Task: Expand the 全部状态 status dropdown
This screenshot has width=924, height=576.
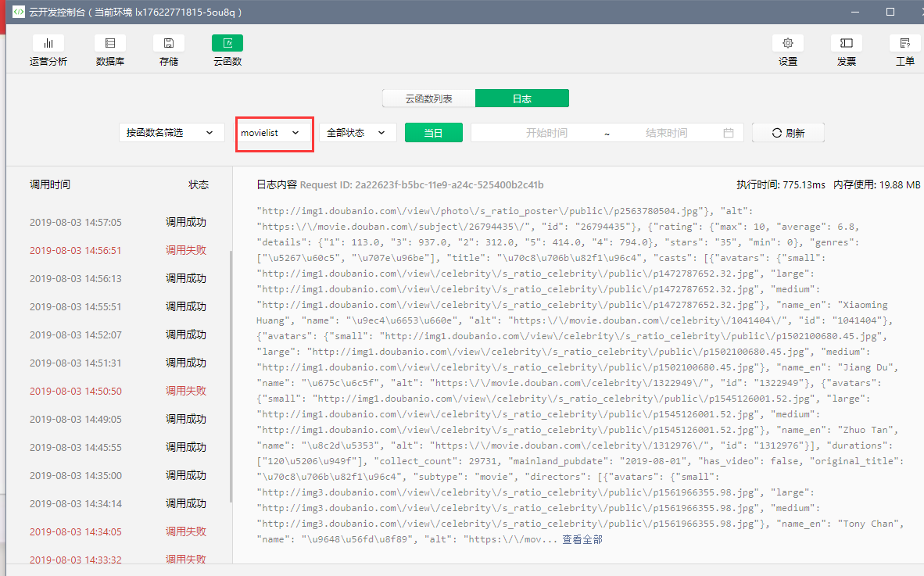Action: 358,133
